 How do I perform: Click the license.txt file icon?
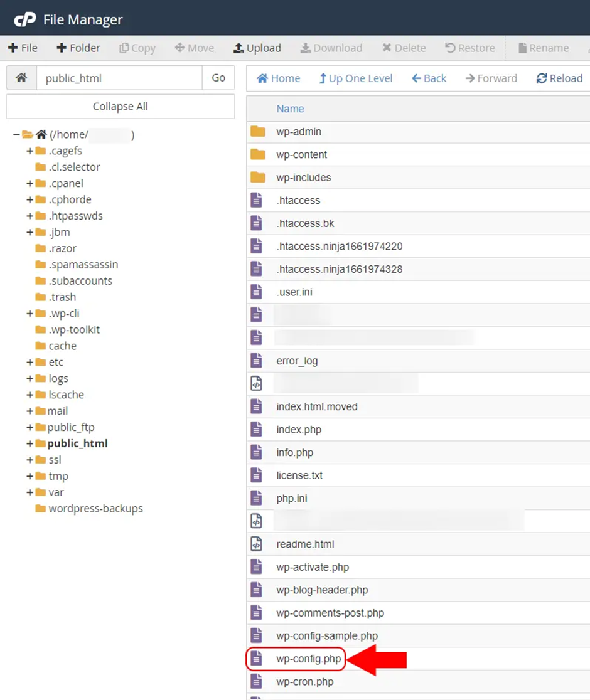click(256, 475)
